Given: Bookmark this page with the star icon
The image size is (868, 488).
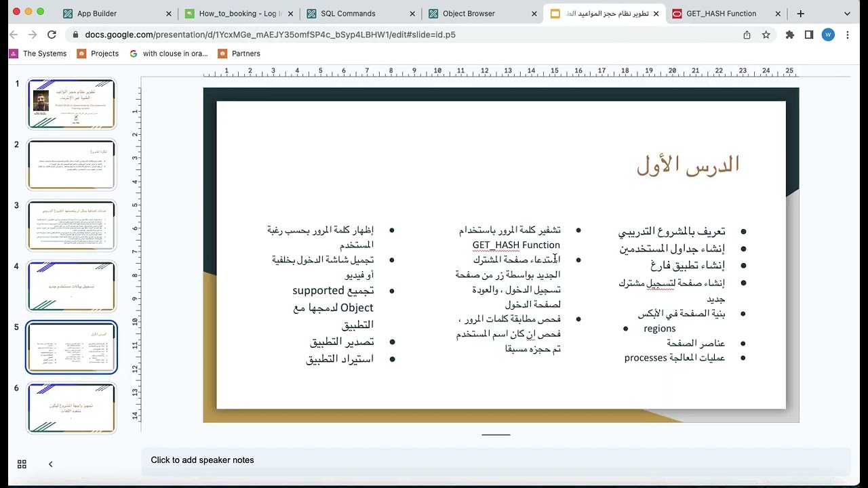Looking at the screenshot, I should 766,35.
